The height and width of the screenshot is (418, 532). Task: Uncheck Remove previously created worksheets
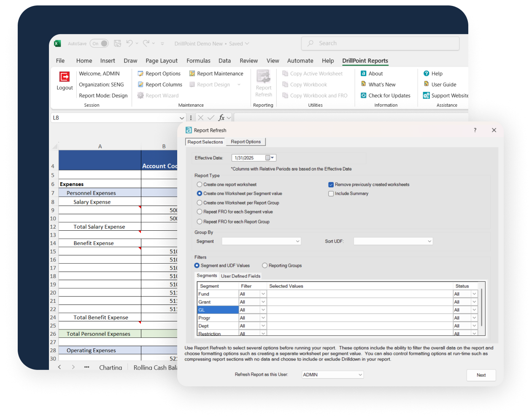point(331,185)
